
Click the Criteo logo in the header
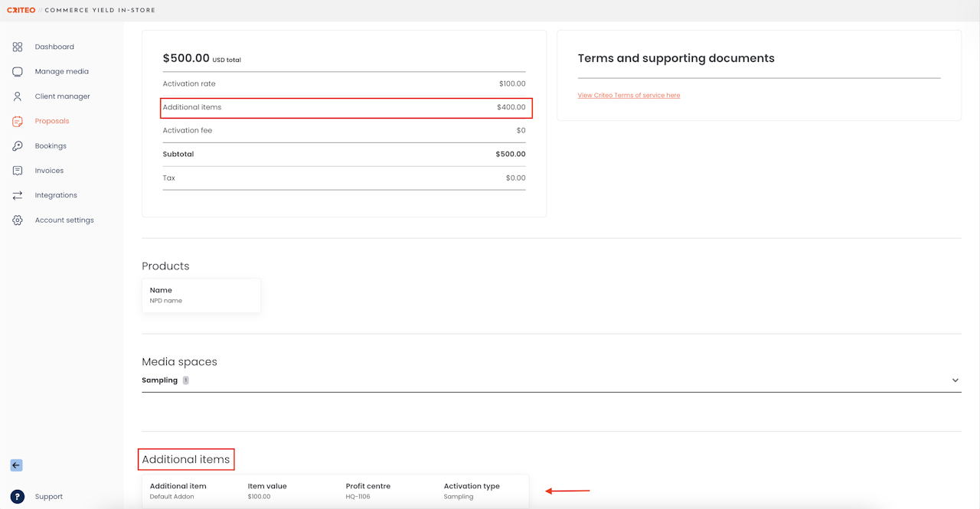tap(21, 10)
